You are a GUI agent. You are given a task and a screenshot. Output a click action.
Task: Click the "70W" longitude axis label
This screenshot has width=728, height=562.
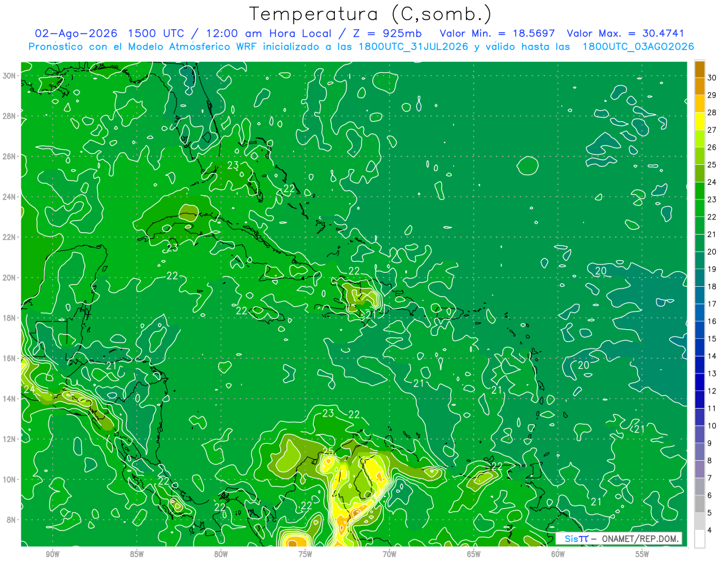389,554
